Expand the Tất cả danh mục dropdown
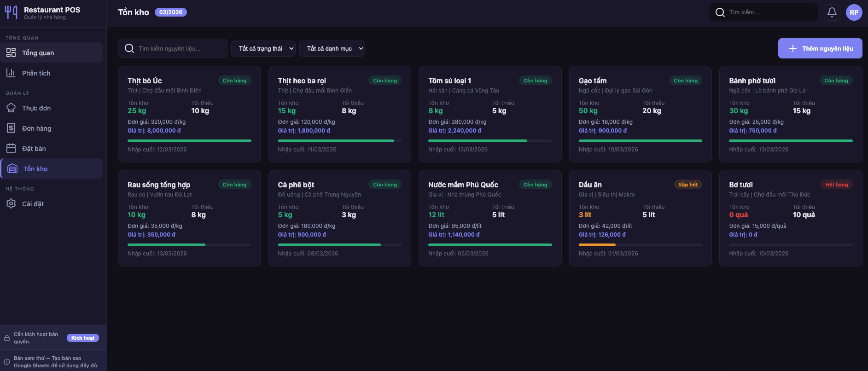Image resolution: width=868 pixels, height=371 pixels. coord(332,48)
